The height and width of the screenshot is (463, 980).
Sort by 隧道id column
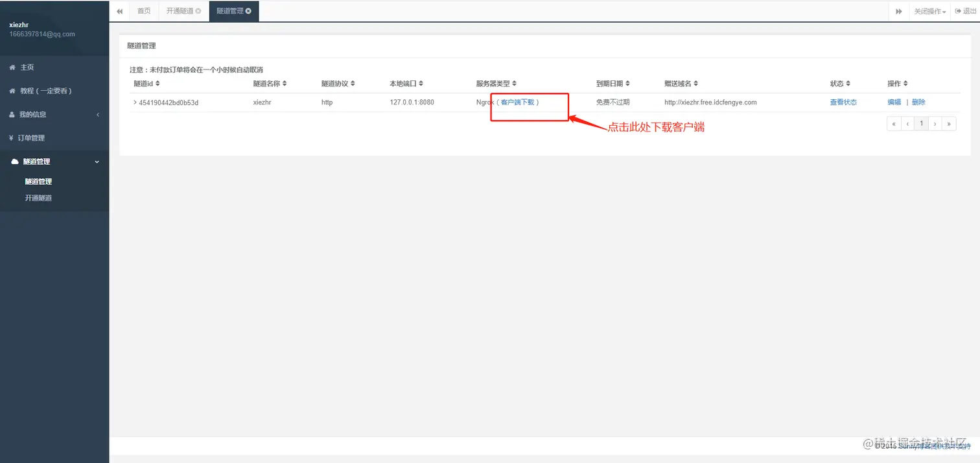pyautogui.click(x=146, y=84)
